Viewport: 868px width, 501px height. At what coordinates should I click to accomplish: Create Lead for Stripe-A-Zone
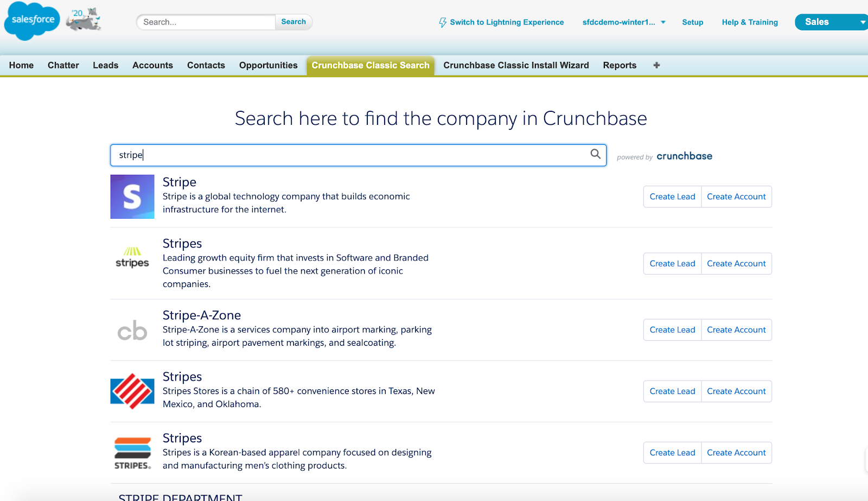tap(672, 330)
